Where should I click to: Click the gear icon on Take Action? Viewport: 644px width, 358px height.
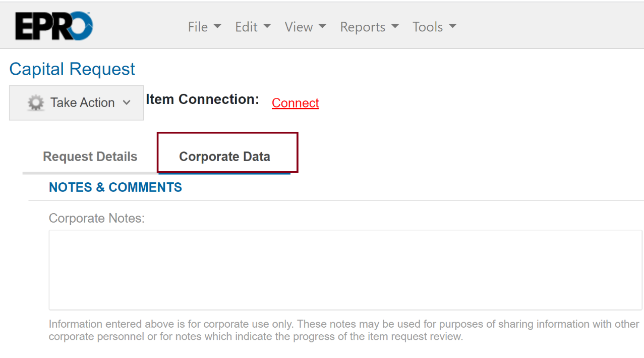tap(36, 103)
